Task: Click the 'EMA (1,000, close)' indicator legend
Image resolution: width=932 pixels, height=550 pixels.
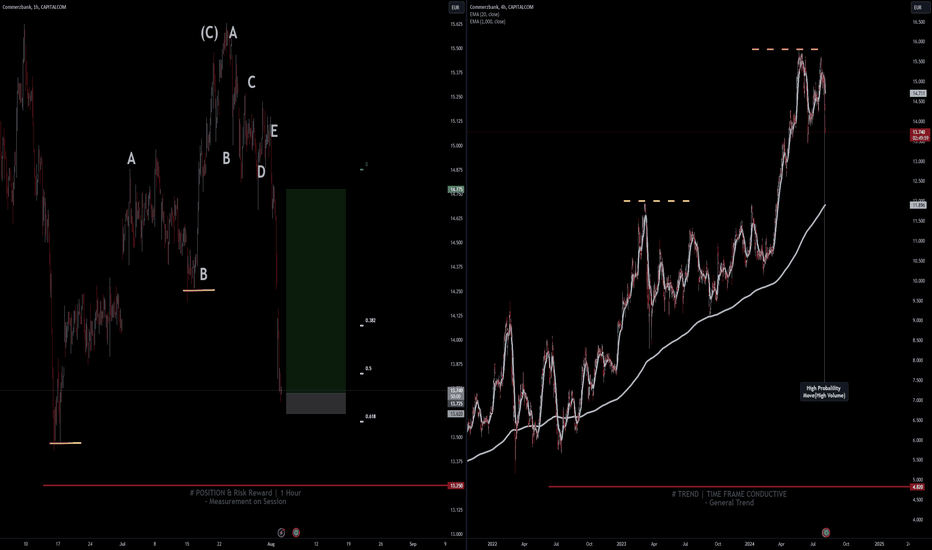Action: (487, 21)
